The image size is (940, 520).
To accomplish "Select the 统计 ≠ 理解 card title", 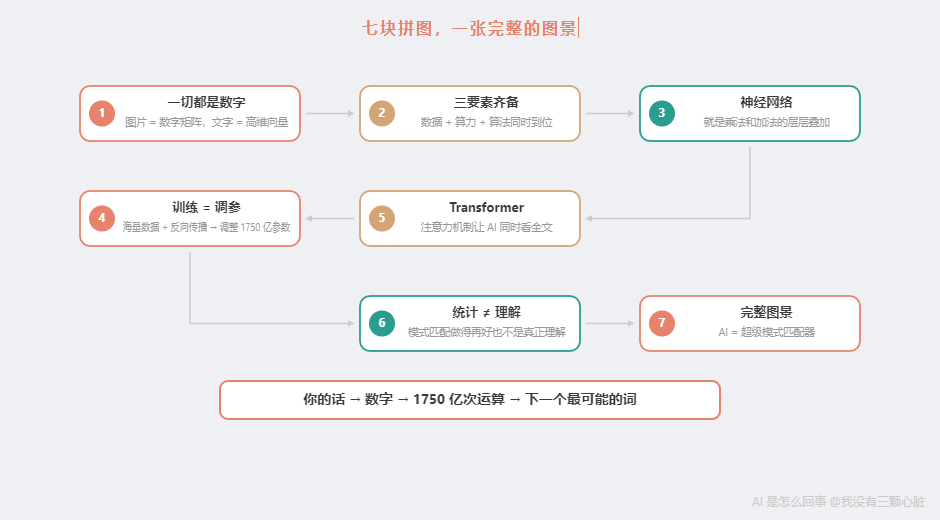I will (x=486, y=313).
